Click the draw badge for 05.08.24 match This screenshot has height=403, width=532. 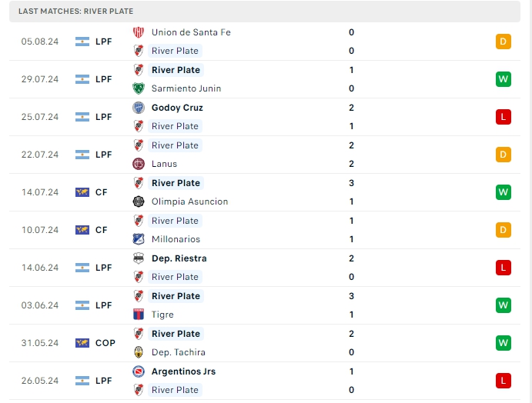[504, 42]
